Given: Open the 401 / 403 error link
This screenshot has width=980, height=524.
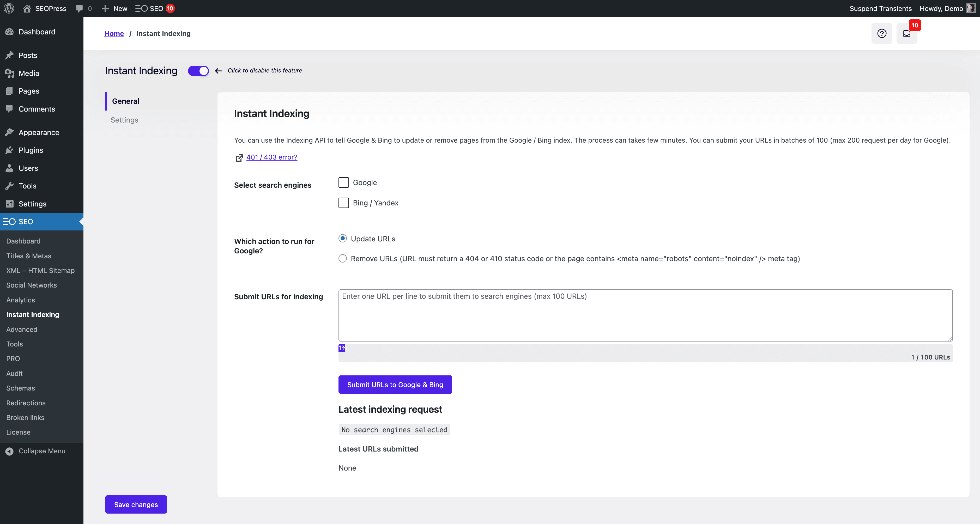Looking at the screenshot, I should 272,157.
